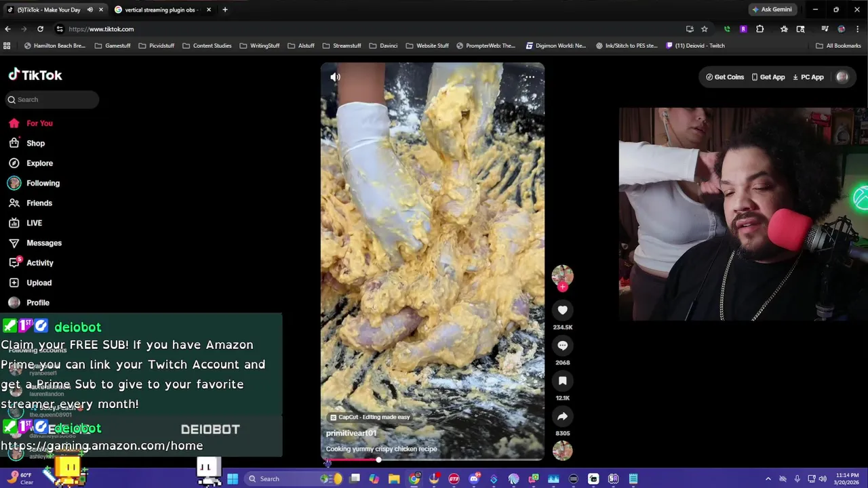Focus the TikTok search box
Viewport: 868px width, 488px height.
tap(52, 100)
